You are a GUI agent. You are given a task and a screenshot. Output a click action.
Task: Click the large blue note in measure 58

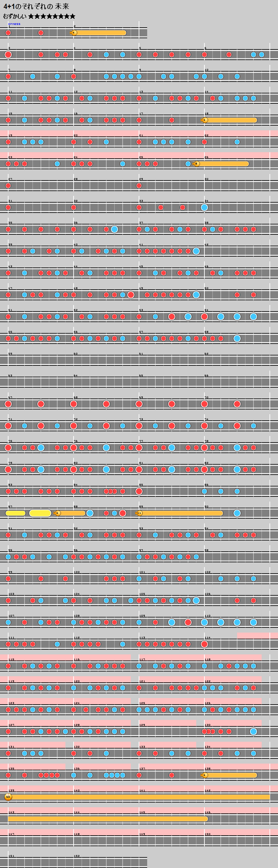coord(237,338)
